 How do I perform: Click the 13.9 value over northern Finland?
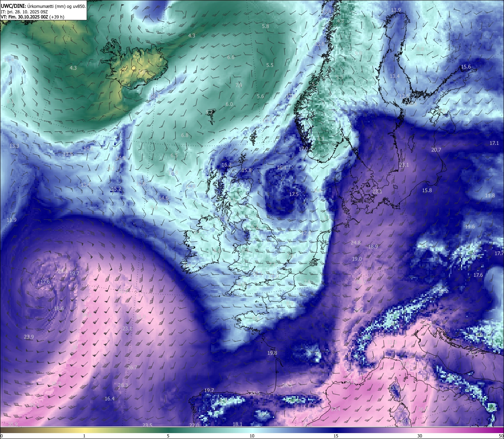(x=396, y=10)
